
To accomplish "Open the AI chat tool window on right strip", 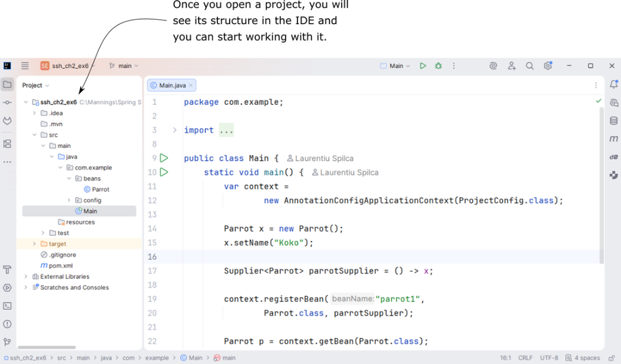I will [x=614, y=103].
